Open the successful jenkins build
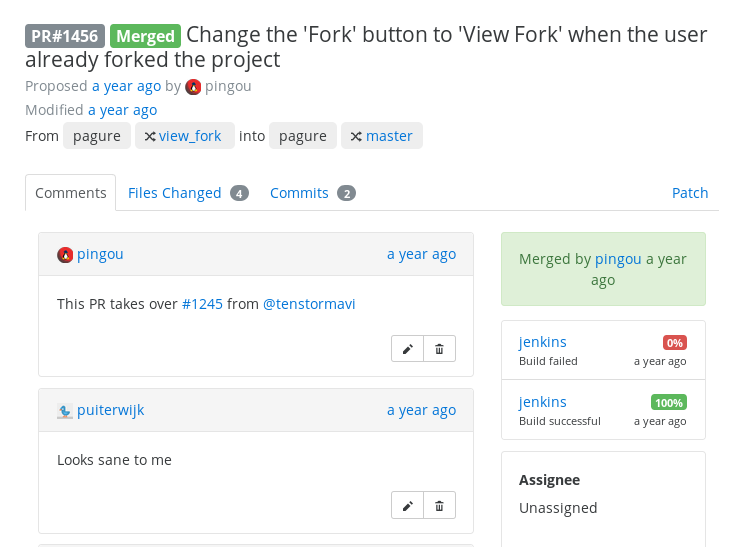Image resolution: width=744 pixels, height=547 pixels. click(x=543, y=402)
